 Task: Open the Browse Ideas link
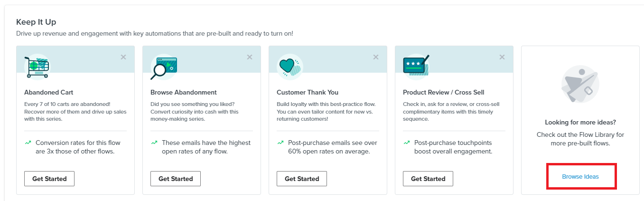click(x=580, y=176)
